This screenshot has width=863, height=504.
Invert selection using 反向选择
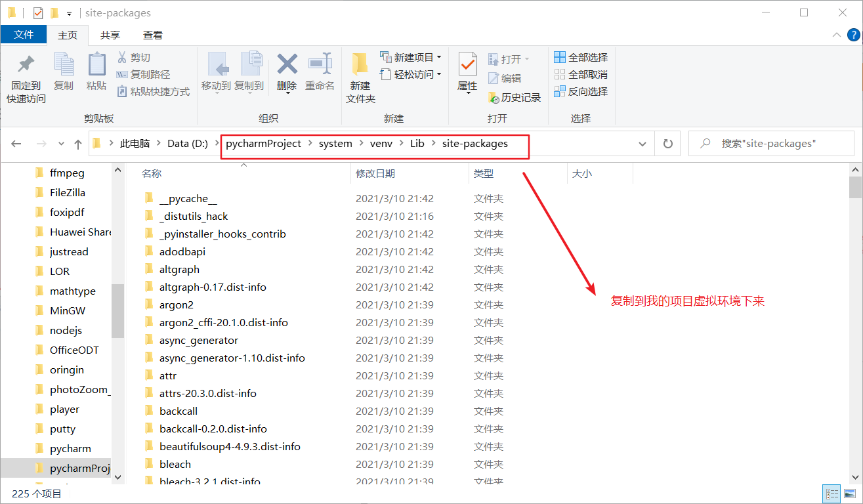pyautogui.click(x=581, y=91)
